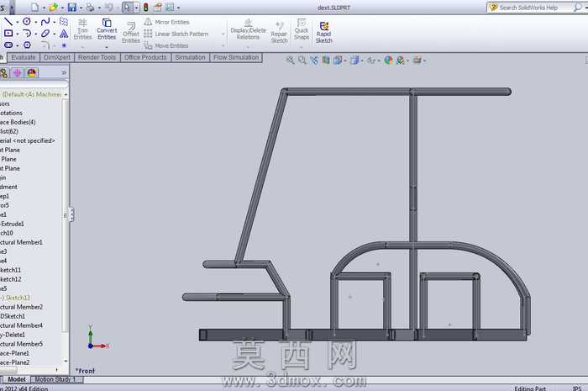Open the Rectangle tool dropdown arrow
The width and height of the screenshot is (588, 391).
[x=18, y=34]
